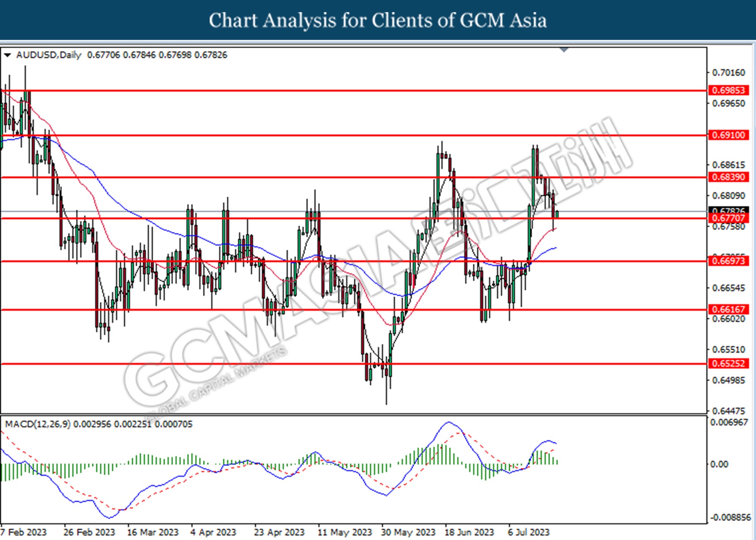Image resolution: width=756 pixels, height=540 pixels.
Task: Click the 0.66545 price axis value
Action: tap(728, 288)
